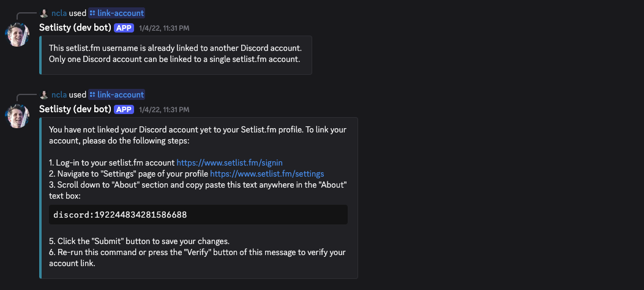Open Setlisty bot avatar beside the already-linked message
This screenshot has width=644, height=290.
click(18, 34)
